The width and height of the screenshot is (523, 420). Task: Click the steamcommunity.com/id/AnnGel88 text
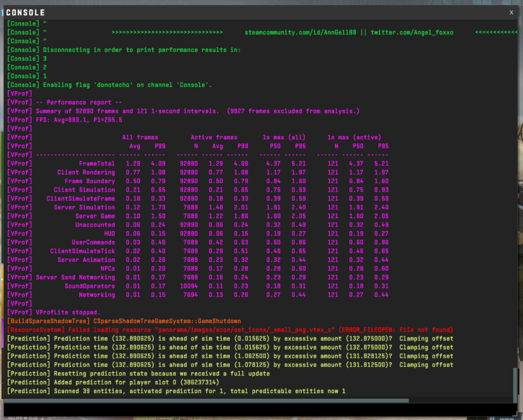300,33
